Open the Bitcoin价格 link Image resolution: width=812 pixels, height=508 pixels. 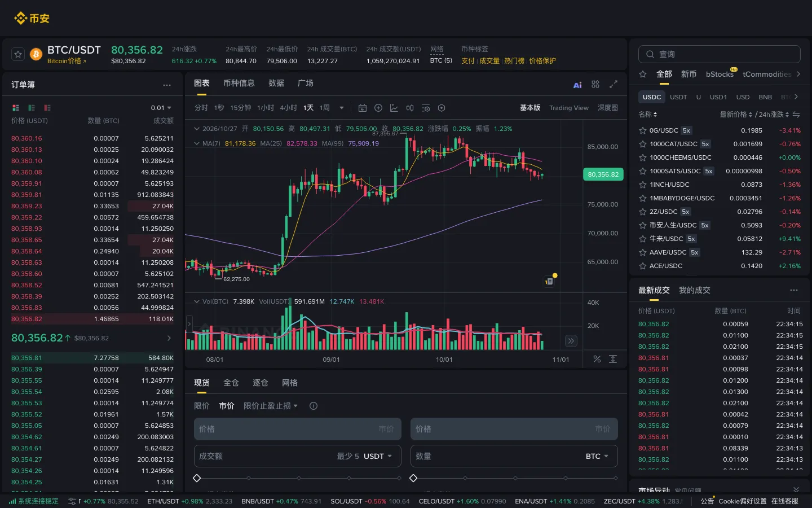point(67,61)
